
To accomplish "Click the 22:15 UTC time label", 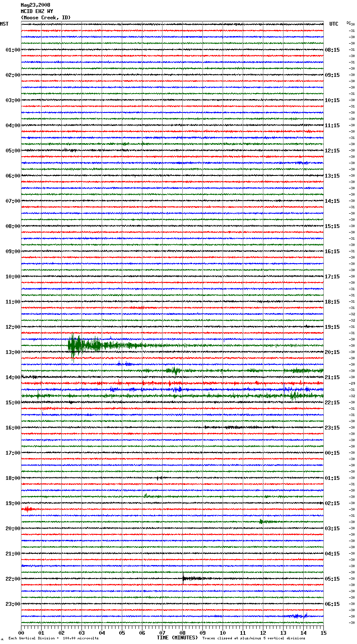I will (332, 403).
